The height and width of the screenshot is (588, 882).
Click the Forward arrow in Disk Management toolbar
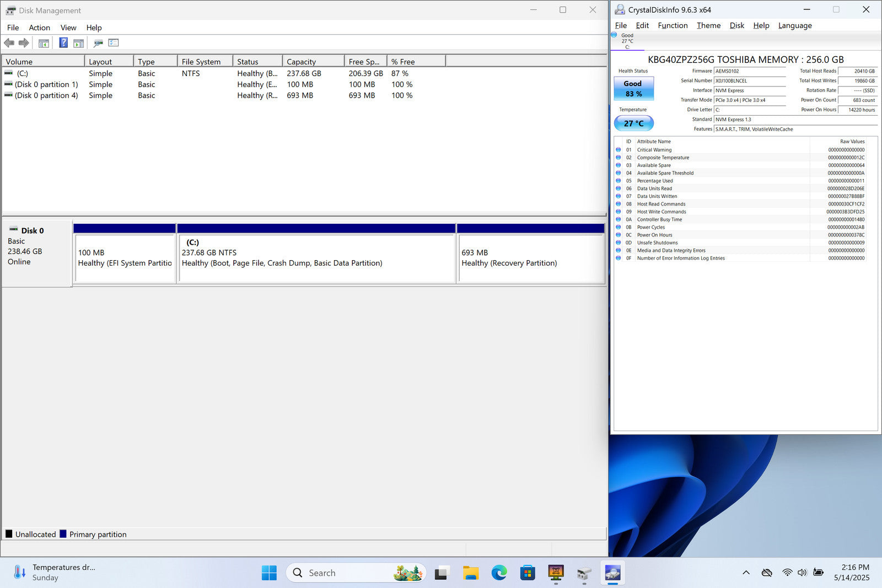tap(24, 43)
